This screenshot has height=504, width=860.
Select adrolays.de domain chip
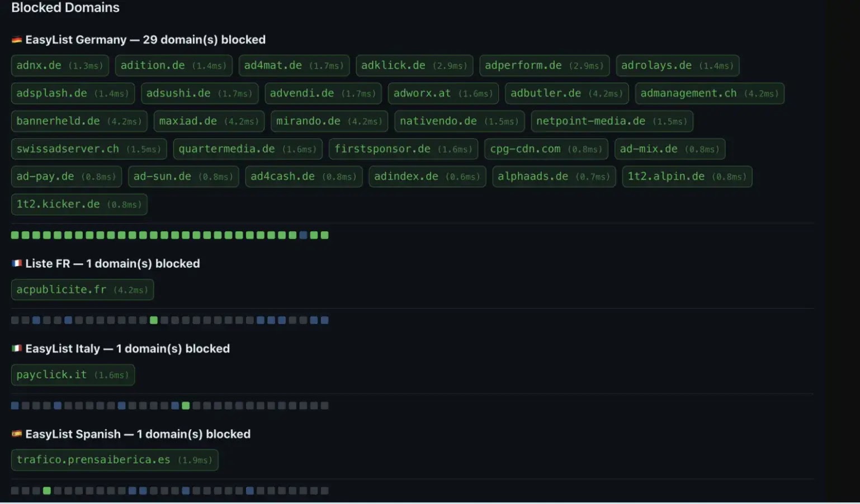click(x=678, y=65)
